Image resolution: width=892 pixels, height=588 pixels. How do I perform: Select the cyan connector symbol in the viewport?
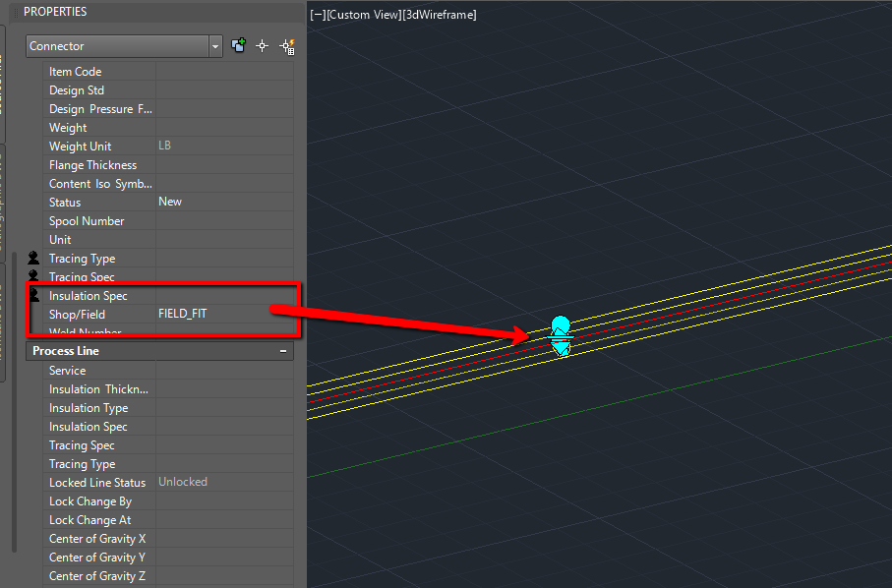tap(560, 338)
